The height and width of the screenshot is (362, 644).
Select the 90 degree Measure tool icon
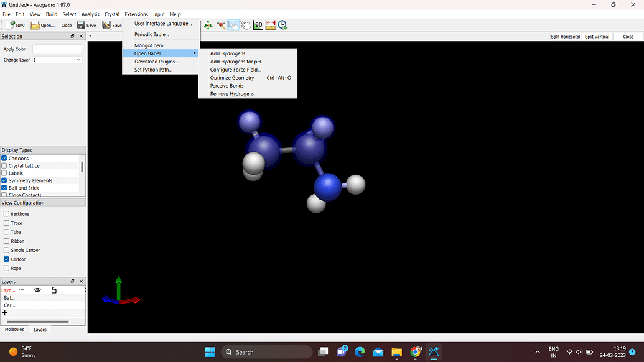point(258,25)
